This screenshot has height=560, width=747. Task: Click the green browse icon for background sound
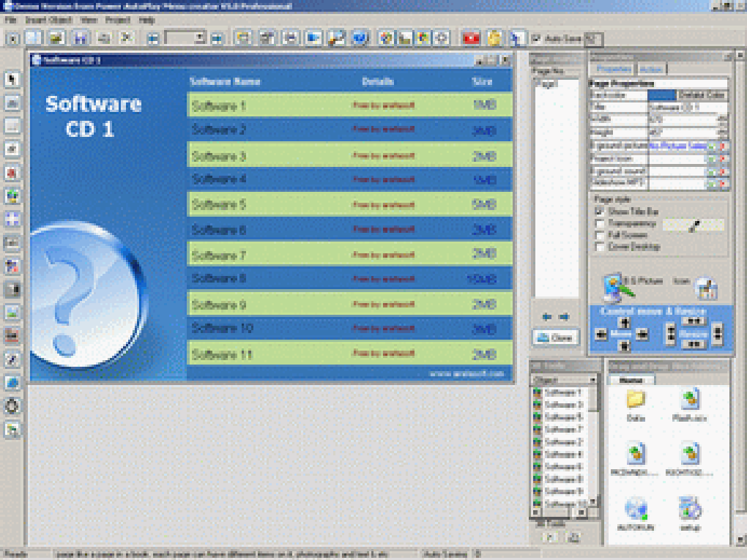(711, 171)
